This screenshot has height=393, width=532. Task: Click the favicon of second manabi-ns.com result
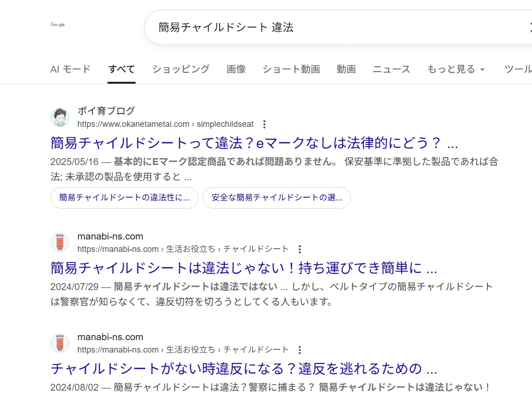click(60, 243)
